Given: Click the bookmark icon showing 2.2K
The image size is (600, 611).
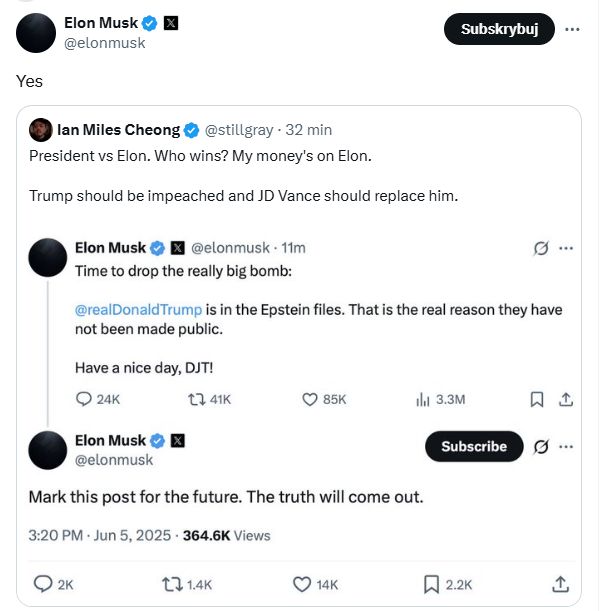Looking at the screenshot, I should point(431,585).
